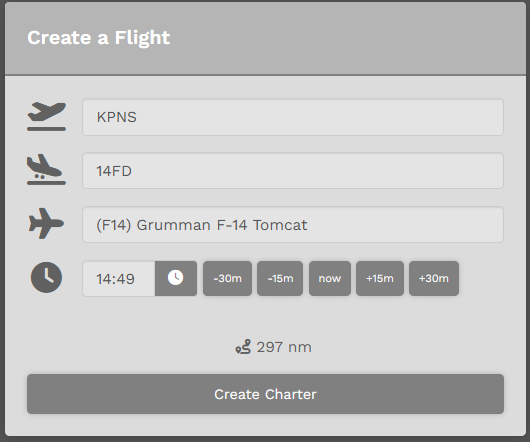
Task: Subtract 30 minutes with -30m button
Action: coord(227,278)
